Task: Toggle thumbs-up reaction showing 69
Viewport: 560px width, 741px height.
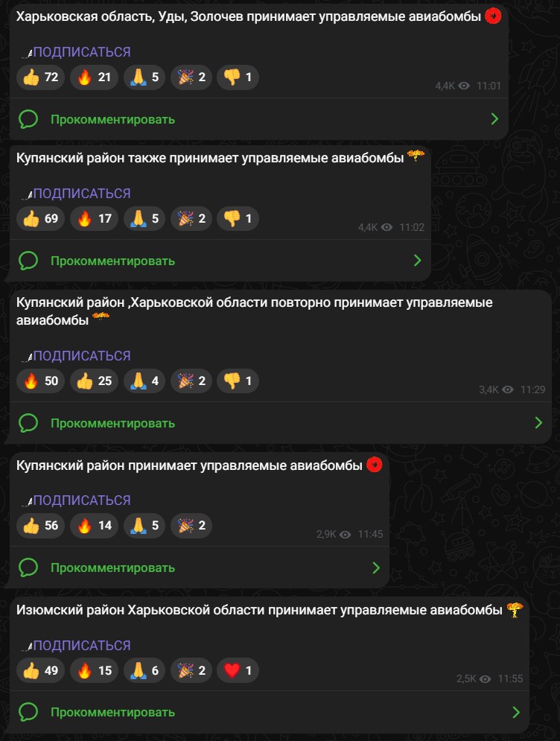Action: [x=41, y=218]
